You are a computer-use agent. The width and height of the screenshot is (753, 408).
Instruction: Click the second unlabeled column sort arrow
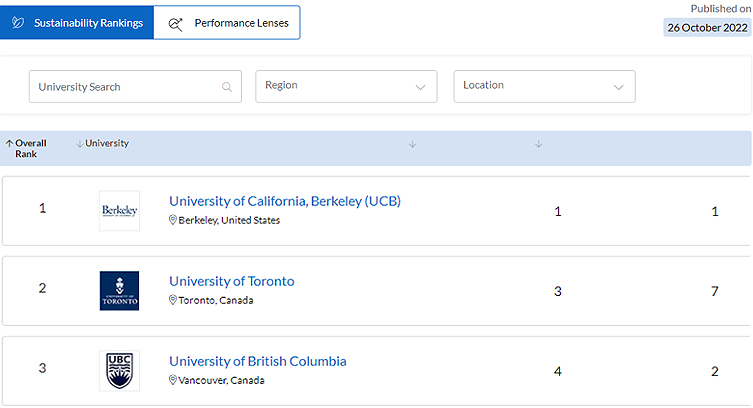pos(538,144)
